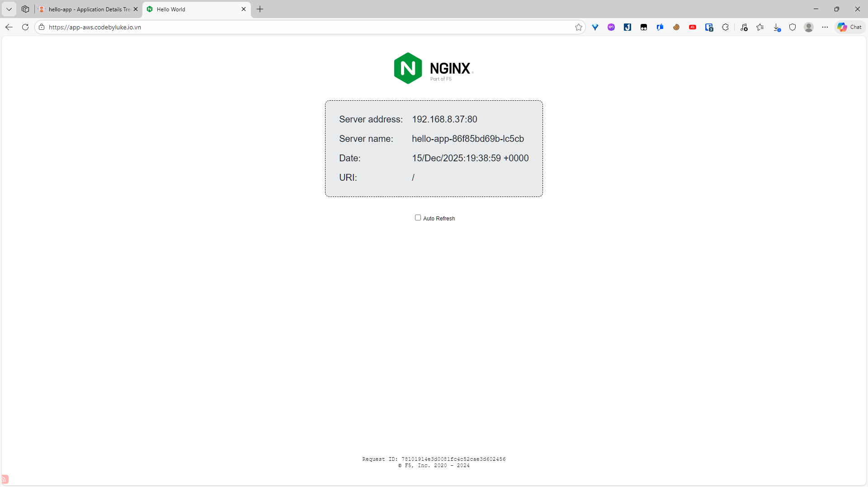Click the browser extensions puzzle icon
This screenshot has height=487, width=868.
(726, 27)
